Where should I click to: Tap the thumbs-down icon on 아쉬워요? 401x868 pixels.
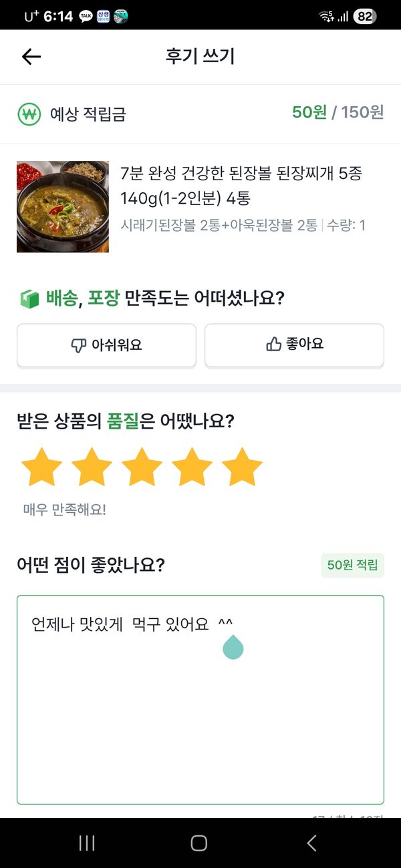click(x=78, y=345)
